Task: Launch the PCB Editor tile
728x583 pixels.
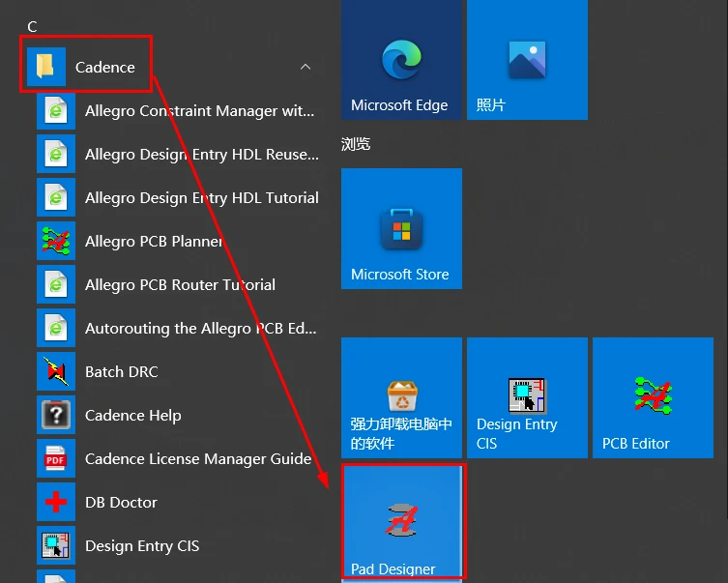Action: pos(653,397)
